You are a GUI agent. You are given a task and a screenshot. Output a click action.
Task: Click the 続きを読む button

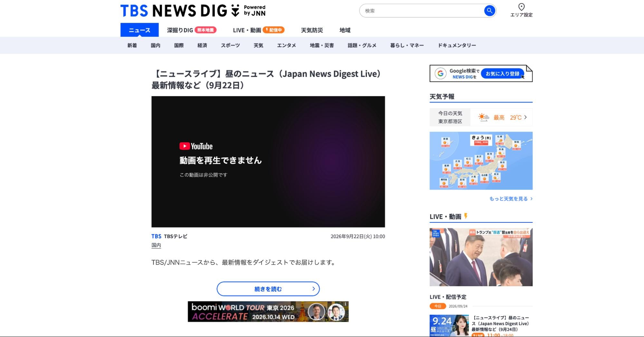(268, 289)
